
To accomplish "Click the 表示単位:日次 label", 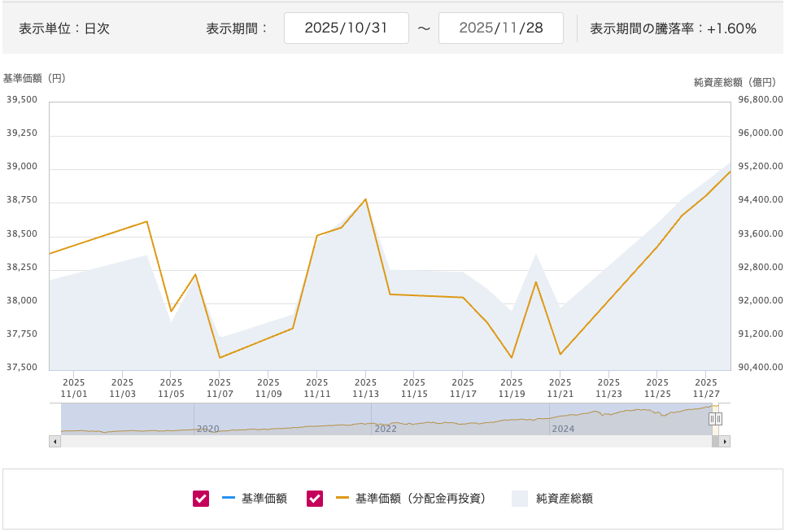I will pyautogui.click(x=64, y=28).
